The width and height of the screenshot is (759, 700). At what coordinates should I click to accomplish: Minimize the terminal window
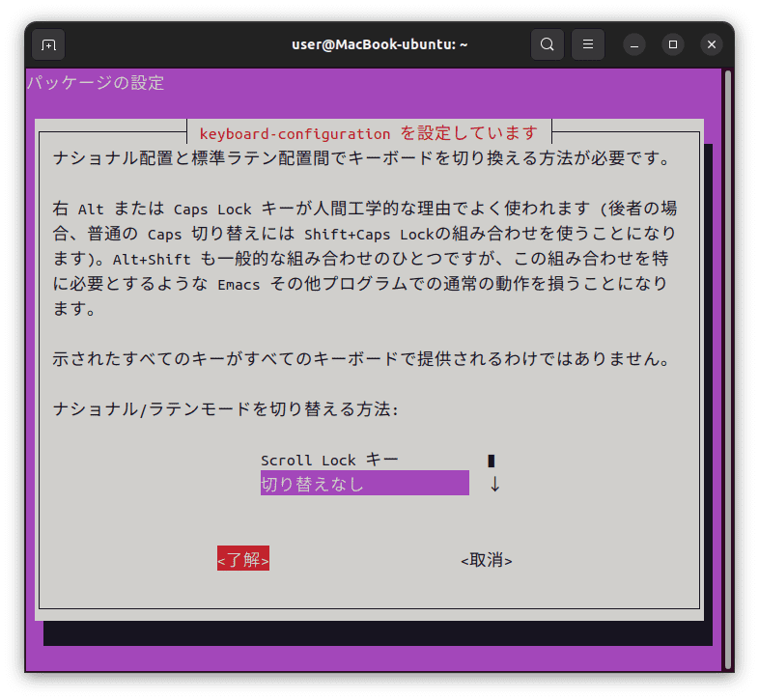coord(634,44)
